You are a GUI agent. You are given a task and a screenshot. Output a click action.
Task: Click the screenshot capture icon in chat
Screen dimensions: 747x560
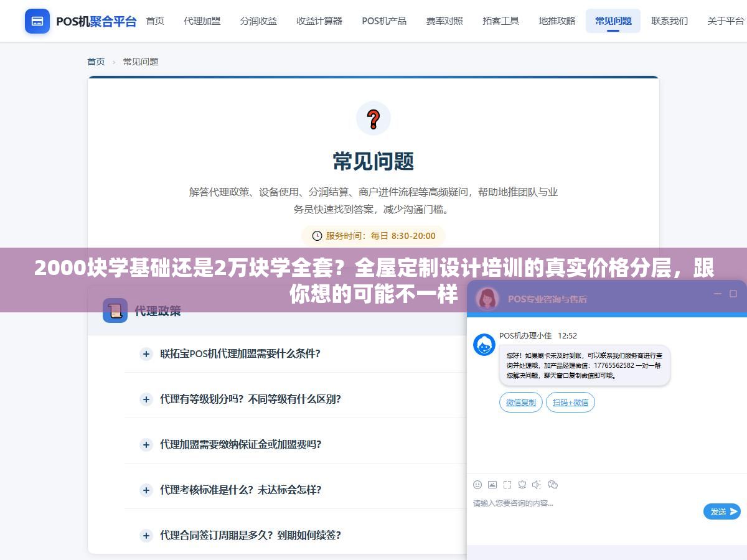tap(507, 485)
